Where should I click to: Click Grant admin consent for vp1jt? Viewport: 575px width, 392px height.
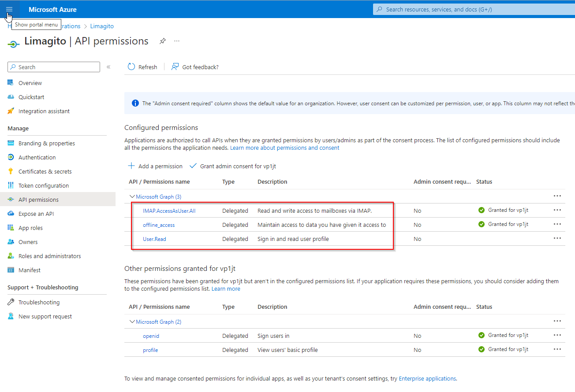click(233, 166)
